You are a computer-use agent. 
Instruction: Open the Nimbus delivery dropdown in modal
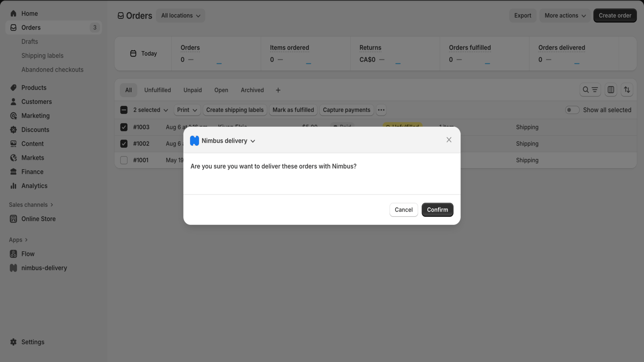(x=253, y=141)
